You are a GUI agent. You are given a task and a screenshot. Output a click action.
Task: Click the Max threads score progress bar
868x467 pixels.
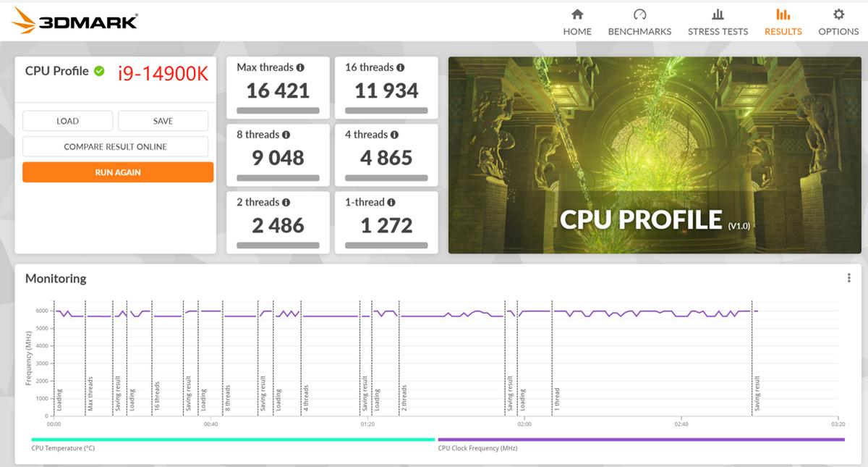click(278, 111)
